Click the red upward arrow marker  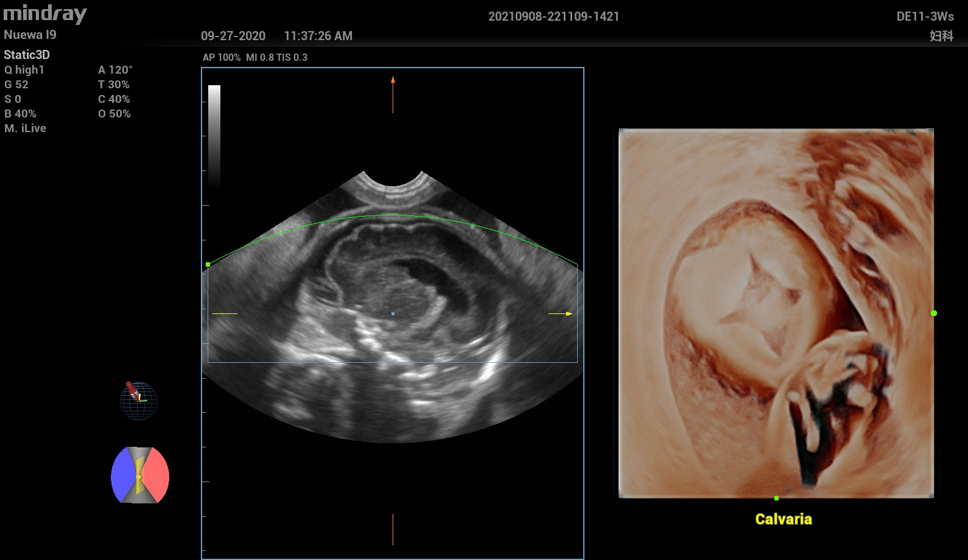pyautogui.click(x=393, y=94)
